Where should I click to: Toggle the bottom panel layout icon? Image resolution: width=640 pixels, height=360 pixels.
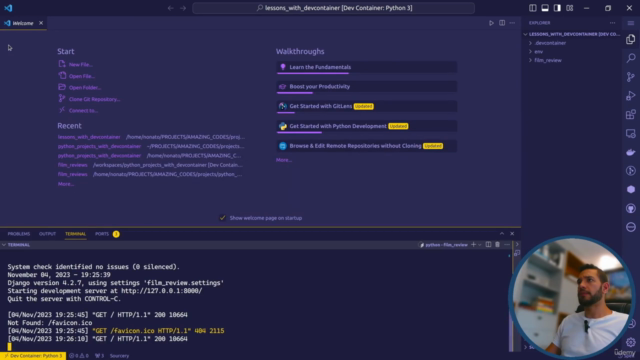pyautogui.click(x=545, y=8)
